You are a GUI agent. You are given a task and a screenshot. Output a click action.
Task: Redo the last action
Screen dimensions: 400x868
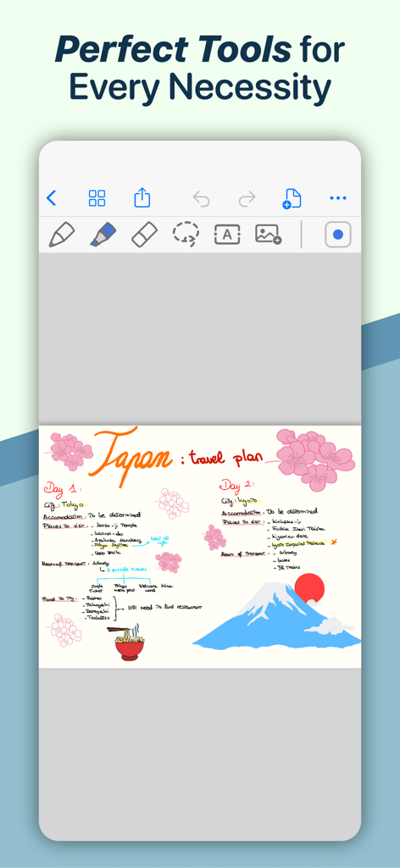pos(247,198)
